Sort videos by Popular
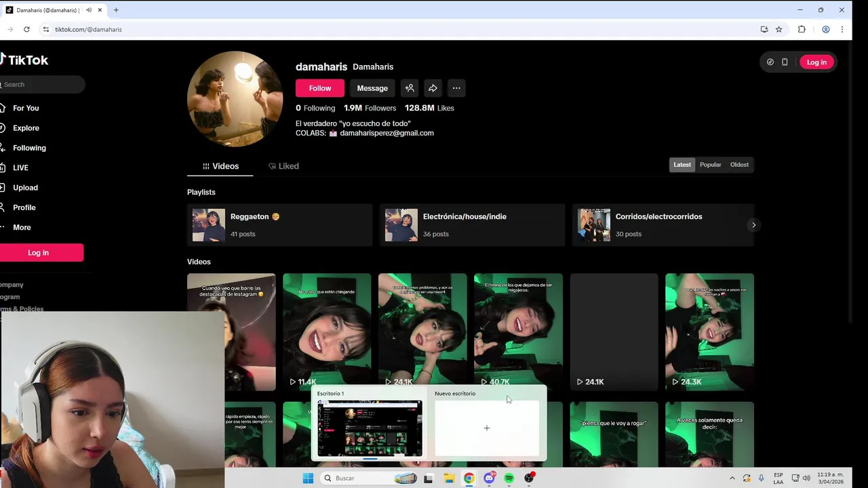 [711, 165]
